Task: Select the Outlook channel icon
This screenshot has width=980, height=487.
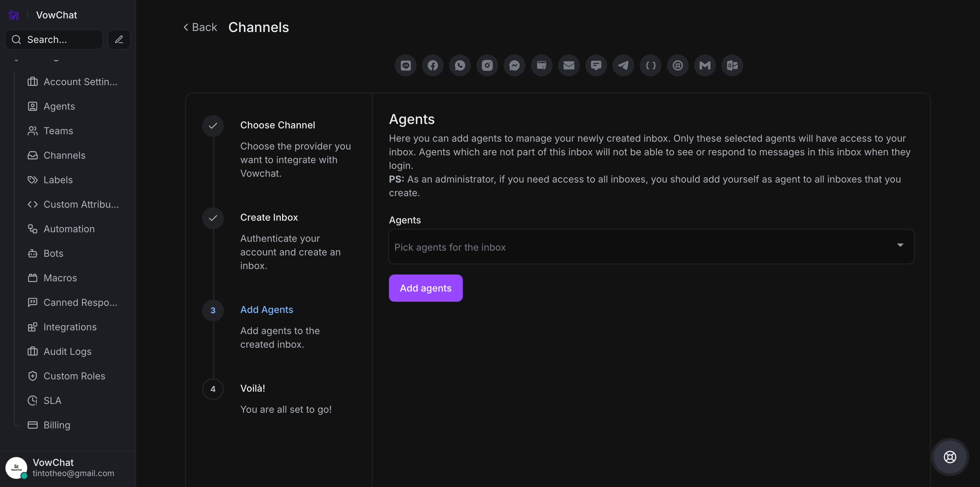Action: [732, 65]
